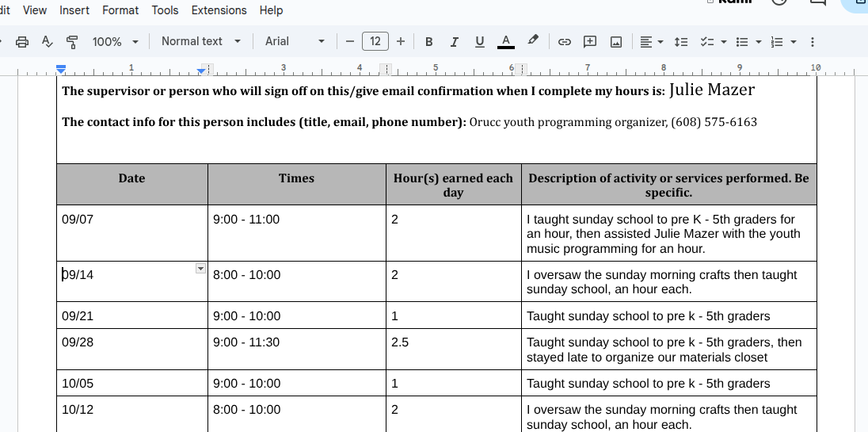
Task: Increase font size with plus button
Action: (x=401, y=41)
